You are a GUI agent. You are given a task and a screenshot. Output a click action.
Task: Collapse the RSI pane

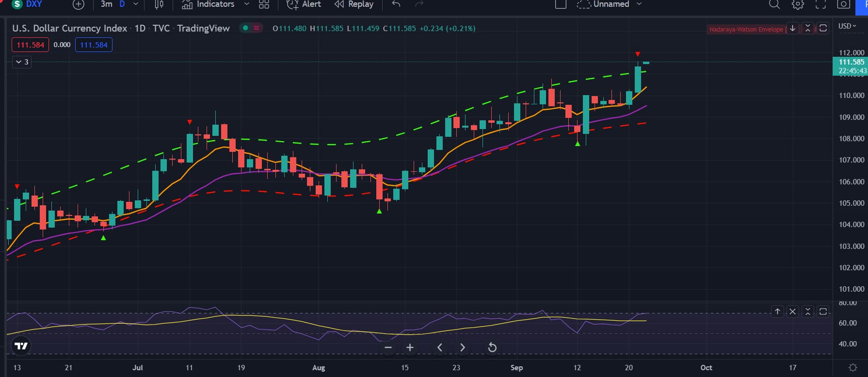[x=808, y=311]
